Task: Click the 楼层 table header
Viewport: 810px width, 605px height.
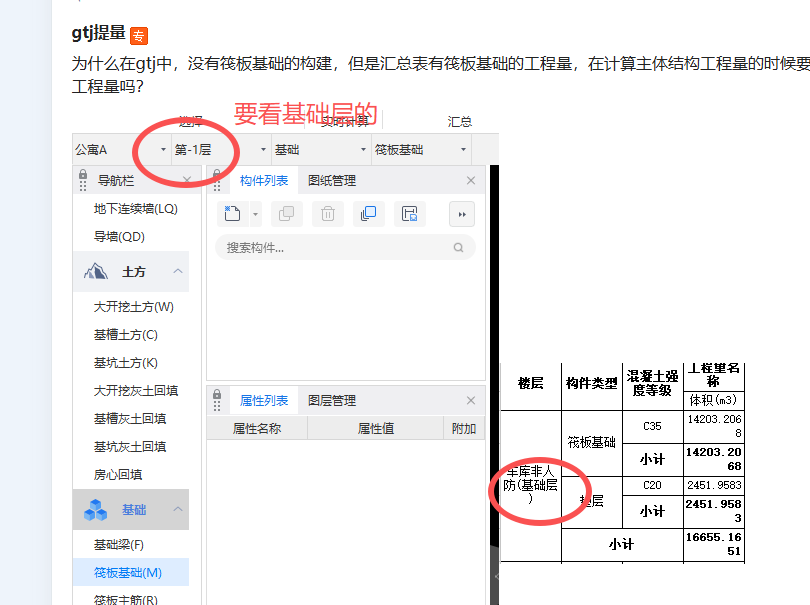Action: click(531, 383)
